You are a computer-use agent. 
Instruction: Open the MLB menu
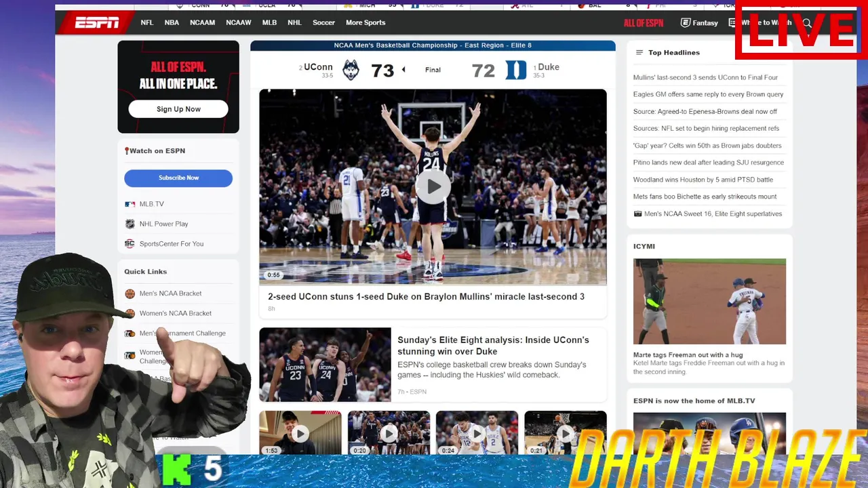[x=269, y=22]
